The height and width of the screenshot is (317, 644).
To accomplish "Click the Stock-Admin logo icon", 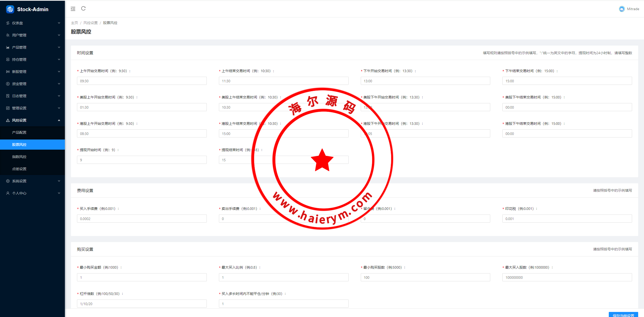I will click(x=10, y=9).
